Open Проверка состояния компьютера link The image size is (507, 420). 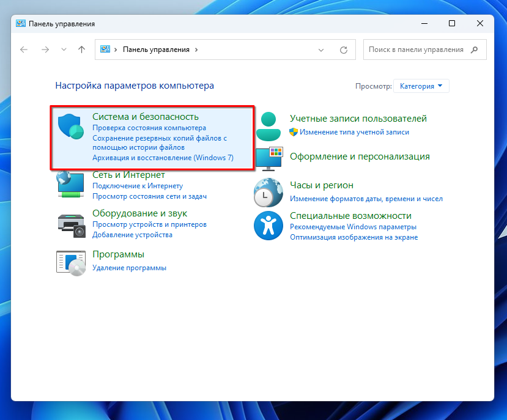149,128
